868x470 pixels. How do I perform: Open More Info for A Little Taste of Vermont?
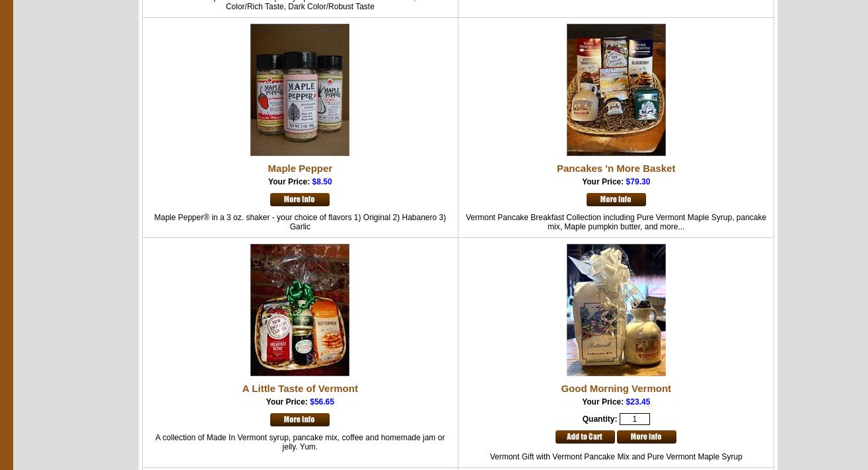pyautogui.click(x=299, y=420)
